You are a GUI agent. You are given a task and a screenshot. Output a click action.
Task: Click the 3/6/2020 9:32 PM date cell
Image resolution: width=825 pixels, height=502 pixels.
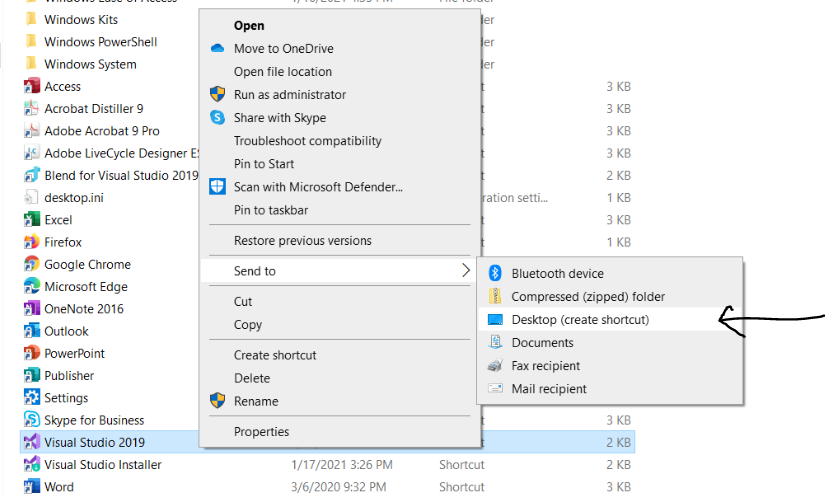[338, 487]
